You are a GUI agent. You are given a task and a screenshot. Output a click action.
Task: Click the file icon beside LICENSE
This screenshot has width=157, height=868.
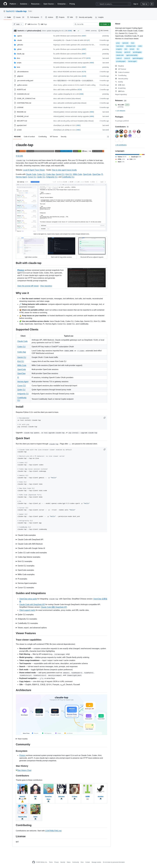(15, 107)
